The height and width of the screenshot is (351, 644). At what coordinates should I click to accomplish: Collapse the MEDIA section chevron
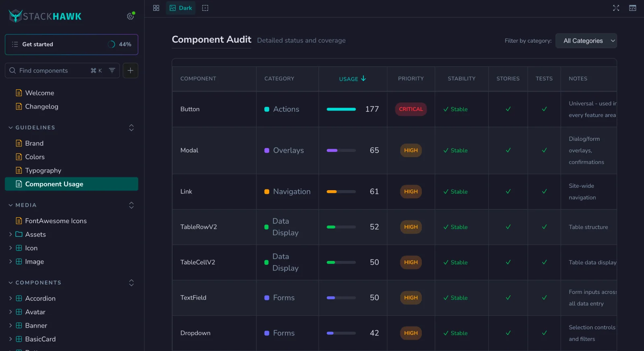click(10, 205)
